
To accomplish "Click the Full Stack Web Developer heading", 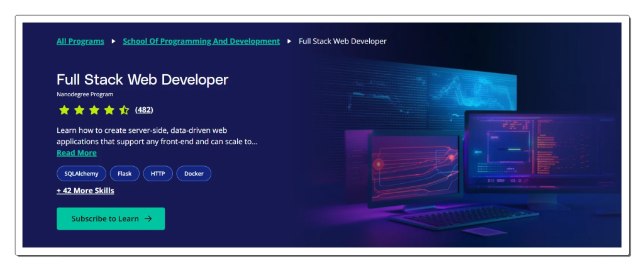I will tap(143, 80).
